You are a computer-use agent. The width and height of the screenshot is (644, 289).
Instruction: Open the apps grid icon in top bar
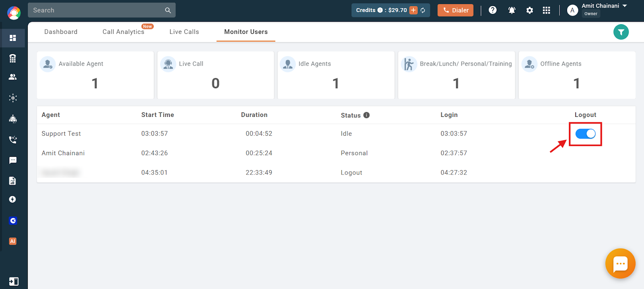click(x=546, y=10)
